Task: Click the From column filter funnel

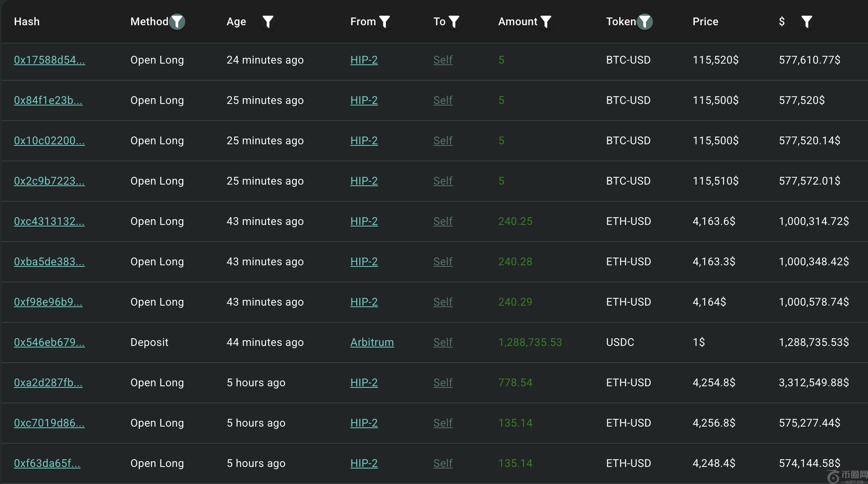Action: pos(384,22)
